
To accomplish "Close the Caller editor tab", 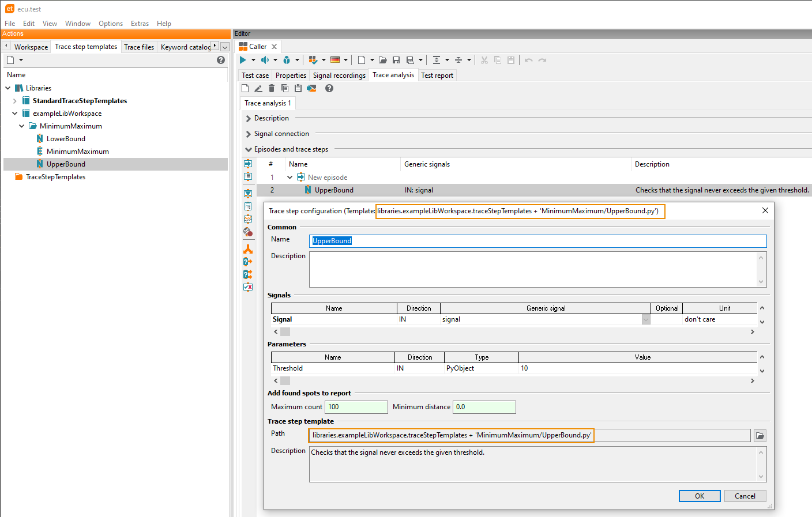I will [274, 47].
